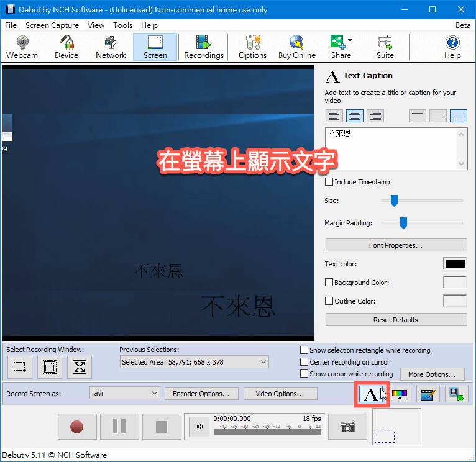Adjust the Size slider handle

pyautogui.click(x=394, y=201)
